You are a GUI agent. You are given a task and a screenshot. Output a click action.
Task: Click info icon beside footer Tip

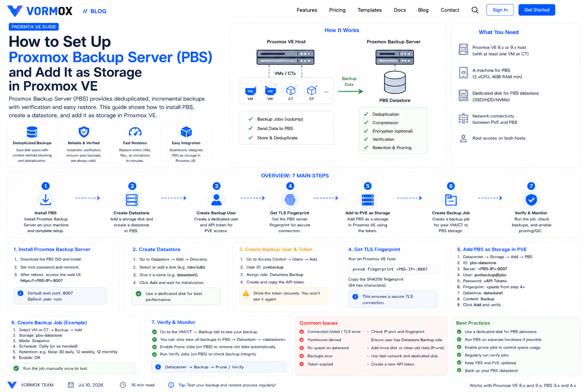coord(171,385)
